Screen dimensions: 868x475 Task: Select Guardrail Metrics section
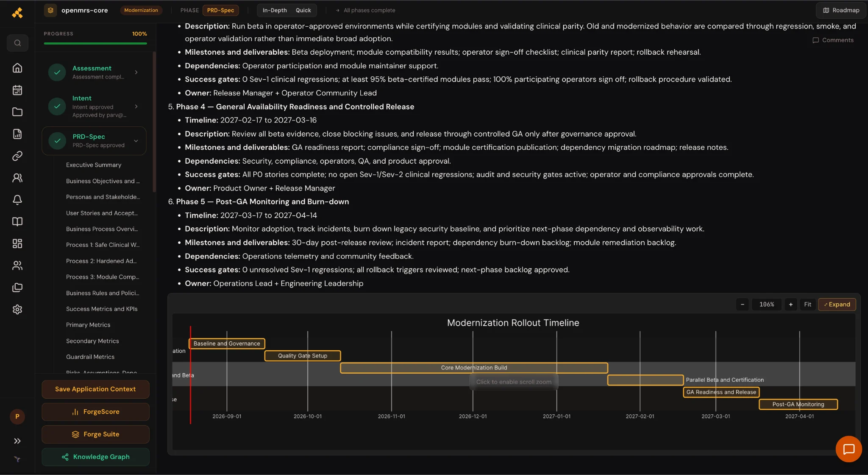coord(90,357)
